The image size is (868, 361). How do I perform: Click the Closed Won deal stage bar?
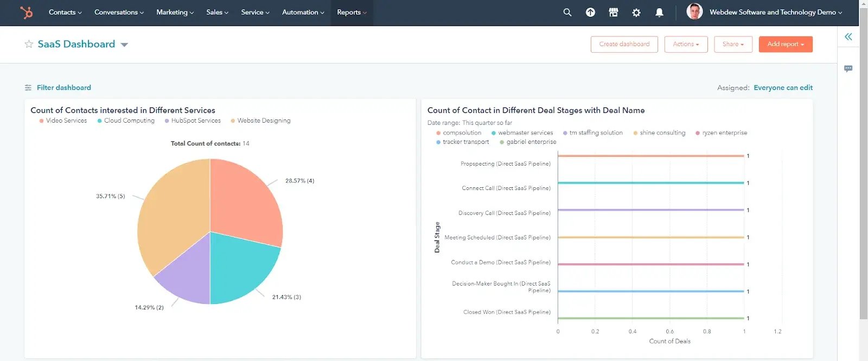tap(651, 318)
